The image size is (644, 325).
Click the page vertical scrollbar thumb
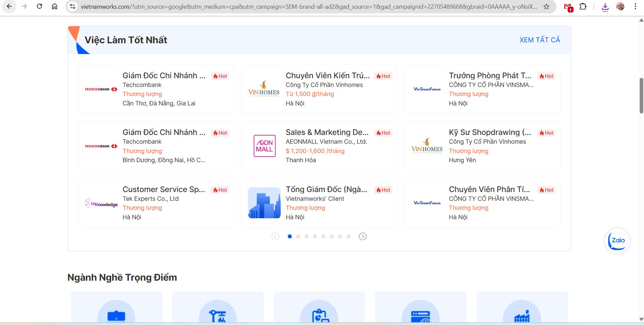pyautogui.click(x=641, y=96)
